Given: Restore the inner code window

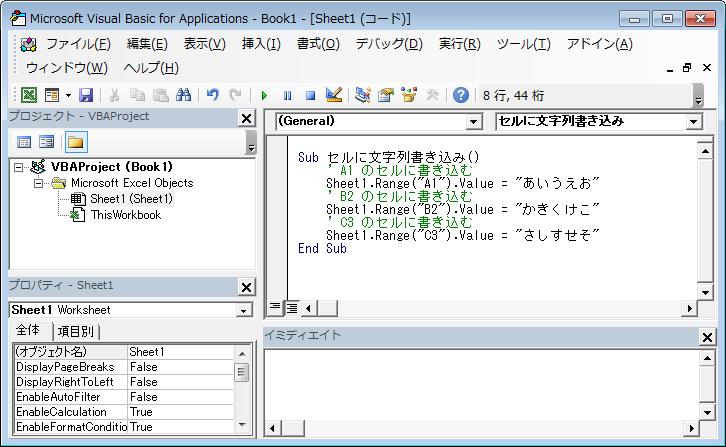Looking at the screenshot, I should pos(687,68).
